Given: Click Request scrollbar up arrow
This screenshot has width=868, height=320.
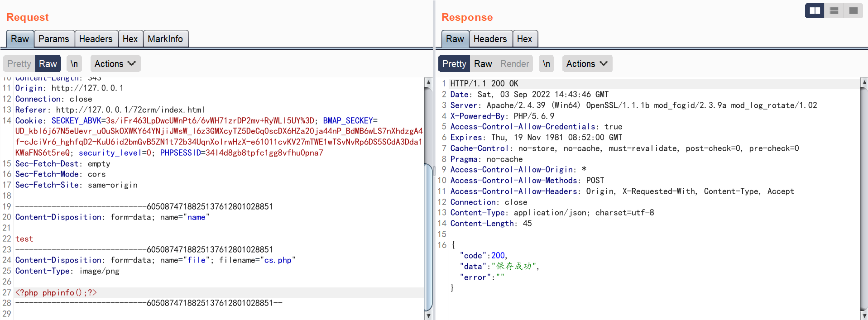Looking at the screenshot, I should [x=428, y=82].
